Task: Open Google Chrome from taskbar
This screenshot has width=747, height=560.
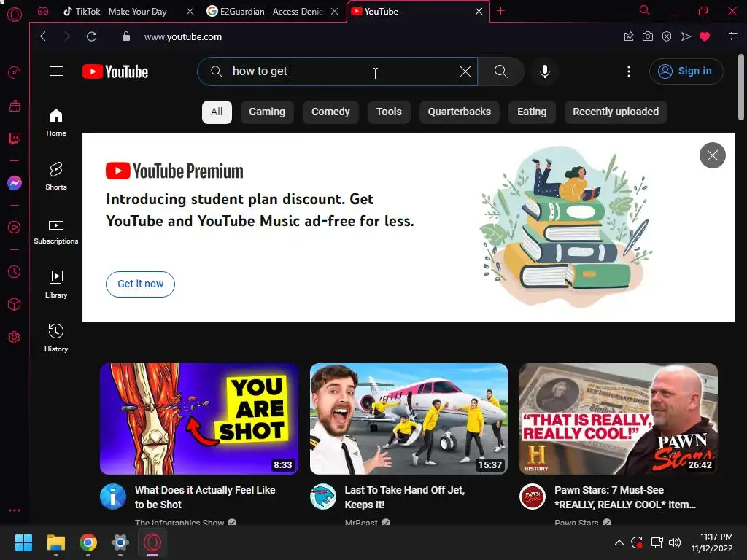Action: 88,542
